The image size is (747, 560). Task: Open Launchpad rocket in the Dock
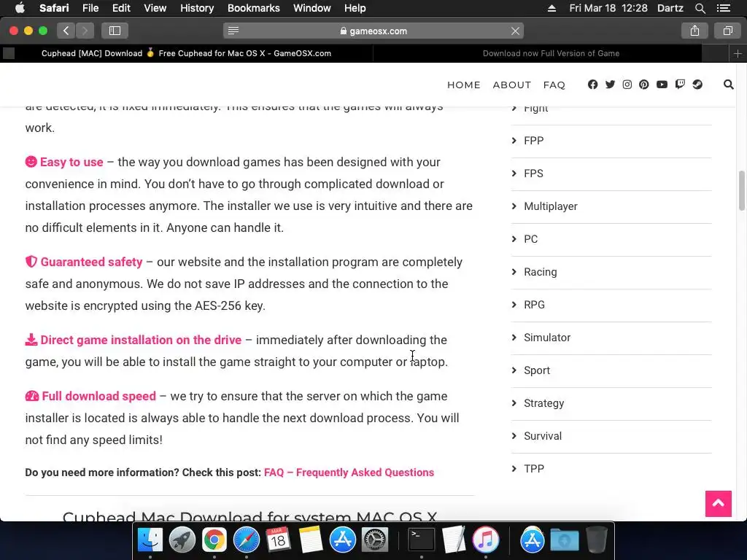182,540
